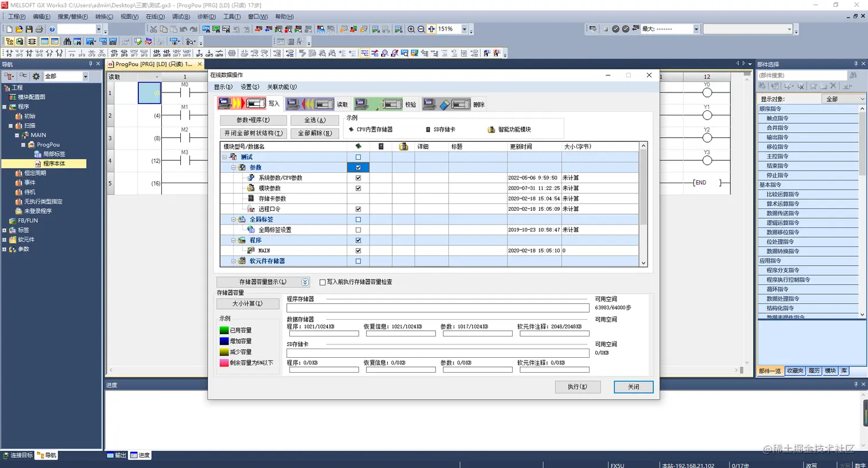Enable 写入前执行存储器容量检查 checkbox
The image size is (868, 468).
coord(322,282)
